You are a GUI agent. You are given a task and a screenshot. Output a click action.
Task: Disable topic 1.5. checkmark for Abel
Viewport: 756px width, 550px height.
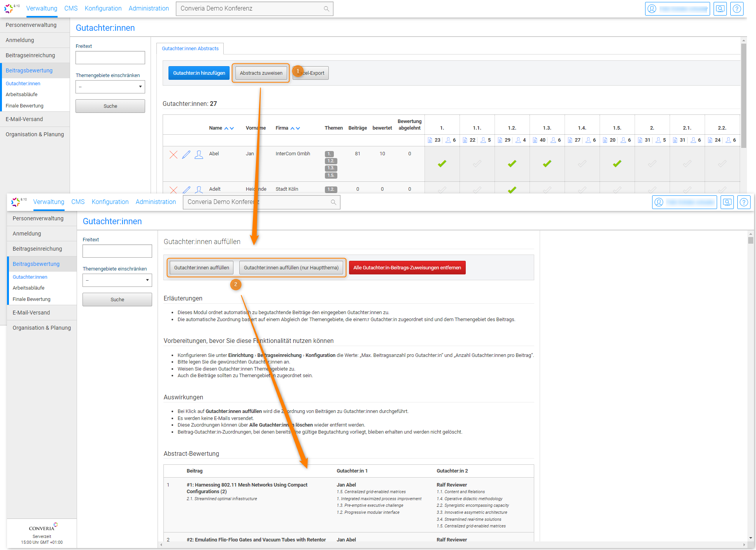[617, 164]
